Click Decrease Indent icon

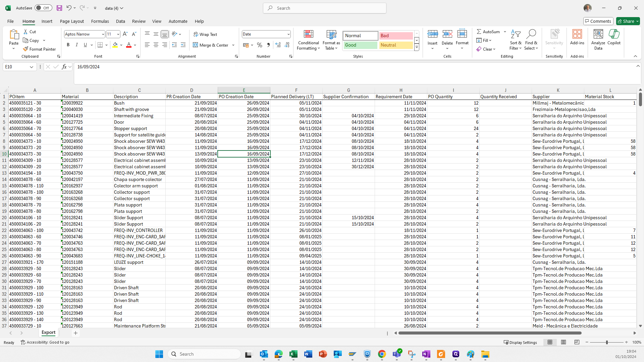[x=174, y=45]
